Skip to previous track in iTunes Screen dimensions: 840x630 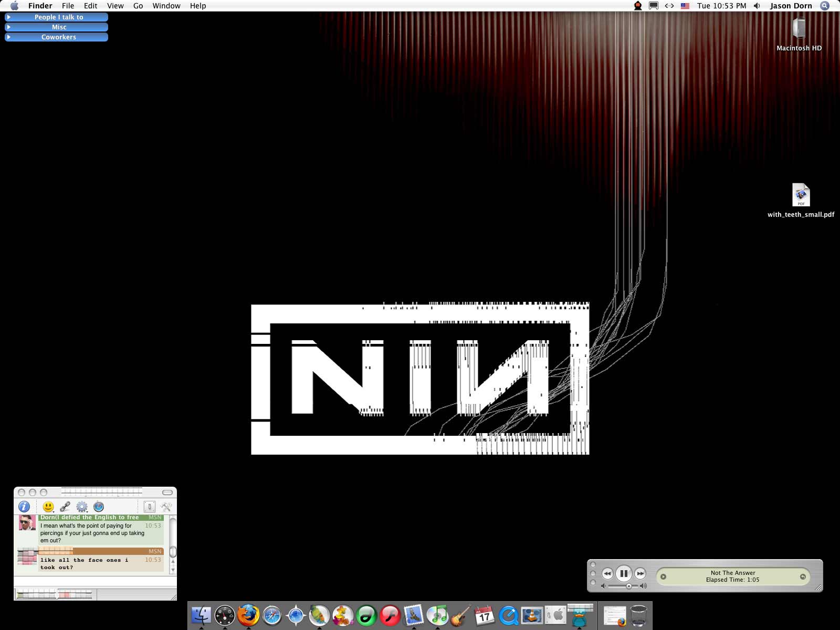coord(607,573)
